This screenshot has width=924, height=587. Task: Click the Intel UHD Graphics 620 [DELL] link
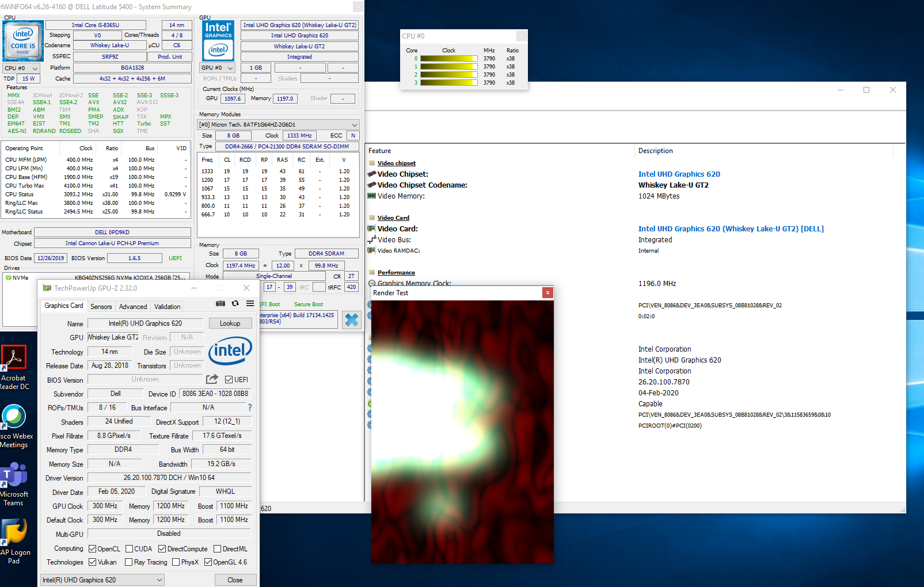pos(731,228)
